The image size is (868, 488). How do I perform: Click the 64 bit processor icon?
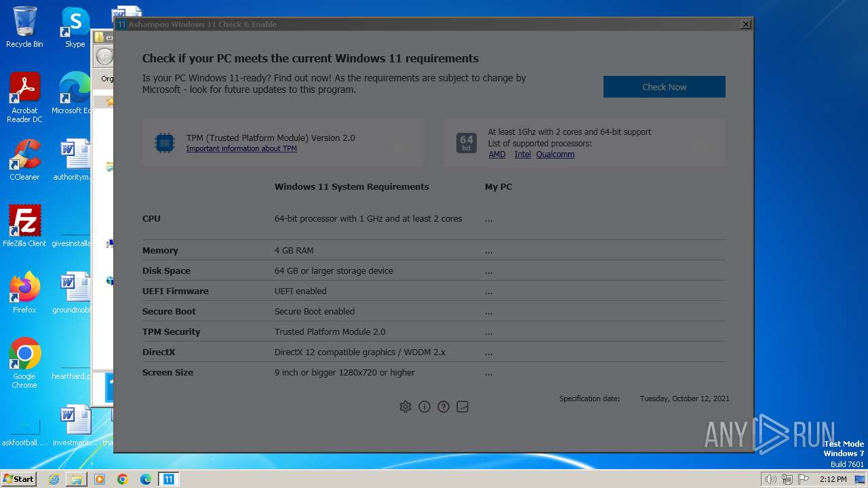467,142
